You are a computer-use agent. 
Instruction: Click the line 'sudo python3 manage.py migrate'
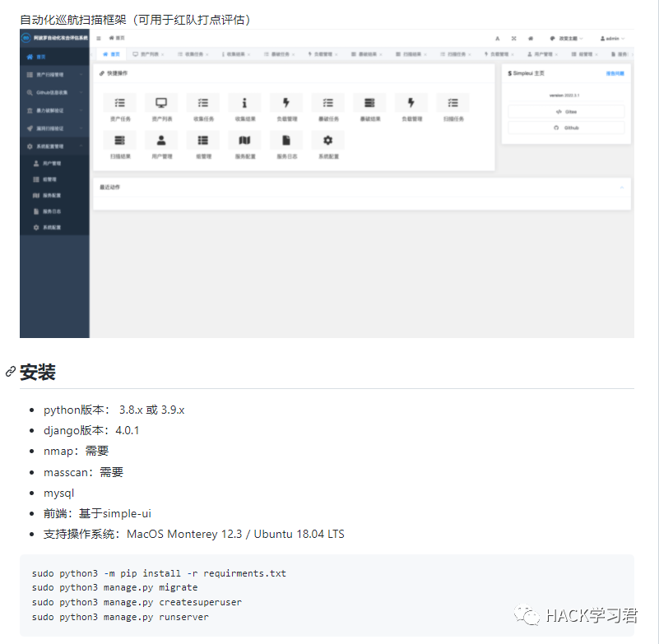coord(114,587)
